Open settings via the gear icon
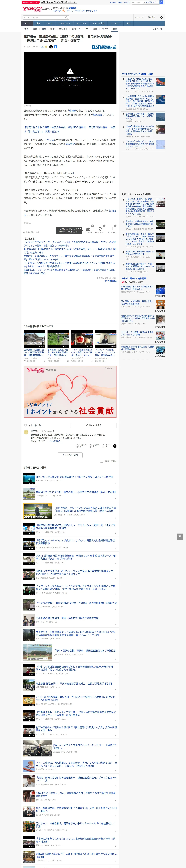186x868 pixels. click(x=161, y=18)
